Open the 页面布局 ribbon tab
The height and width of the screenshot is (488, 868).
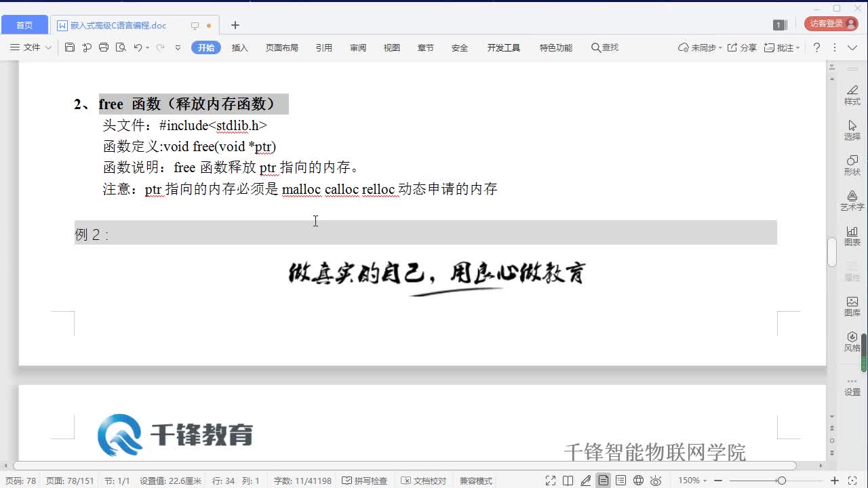click(x=282, y=47)
